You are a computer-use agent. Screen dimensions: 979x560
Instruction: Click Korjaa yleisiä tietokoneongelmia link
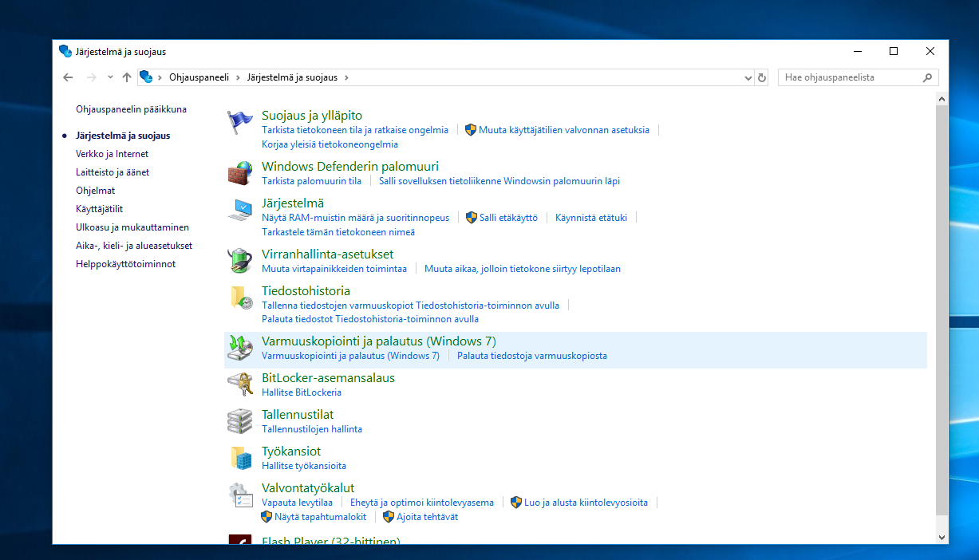(x=330, y=145)
